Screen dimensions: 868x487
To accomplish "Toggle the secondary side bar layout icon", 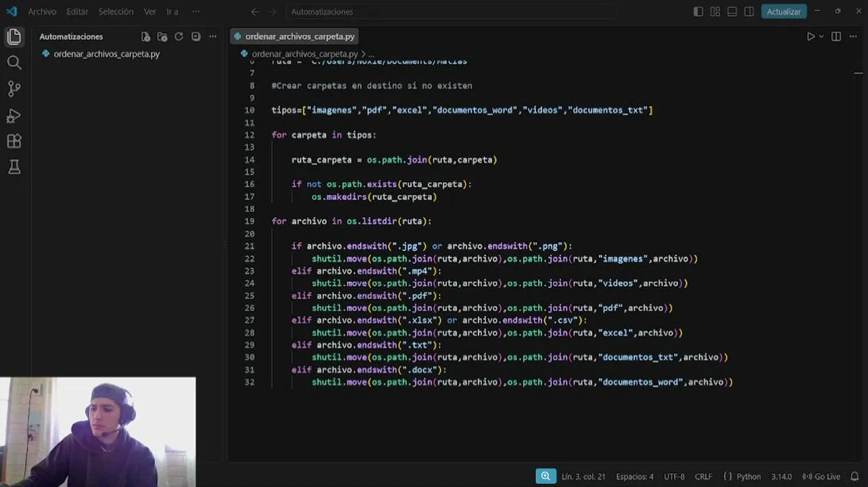I will coord(749,11).
